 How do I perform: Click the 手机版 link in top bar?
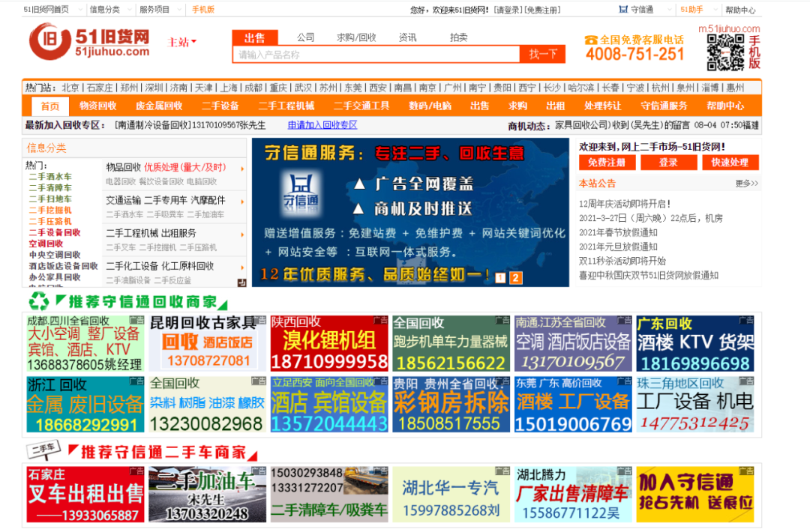(x=203, y=10)
